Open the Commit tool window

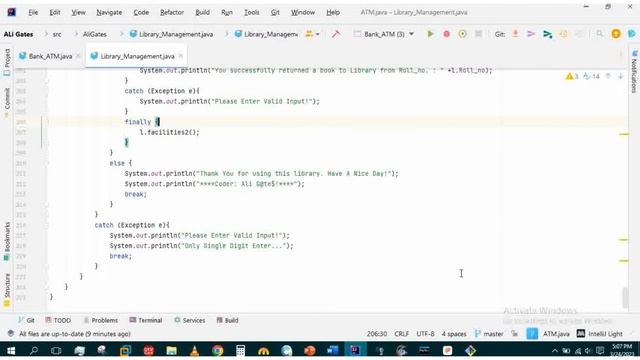click(7, 102)
